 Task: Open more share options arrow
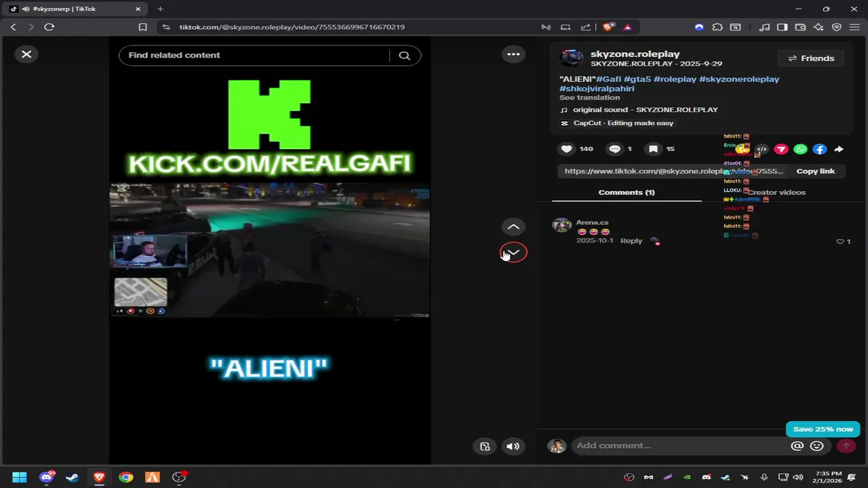coord(839,149)
